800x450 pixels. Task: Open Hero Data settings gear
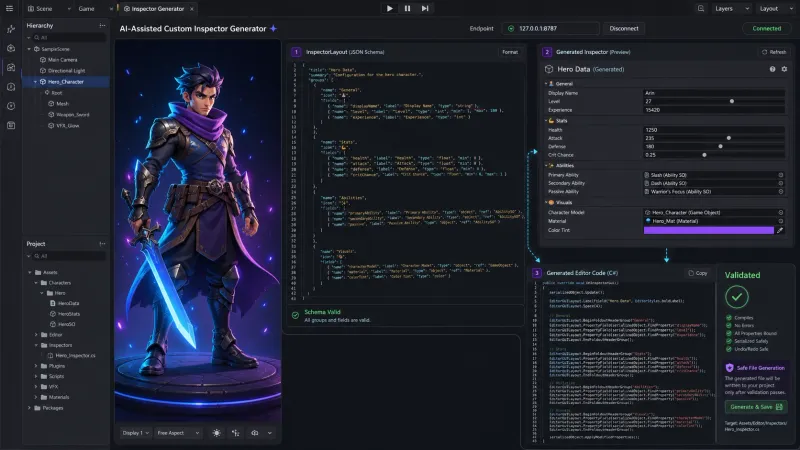click(x=784, y=69)
